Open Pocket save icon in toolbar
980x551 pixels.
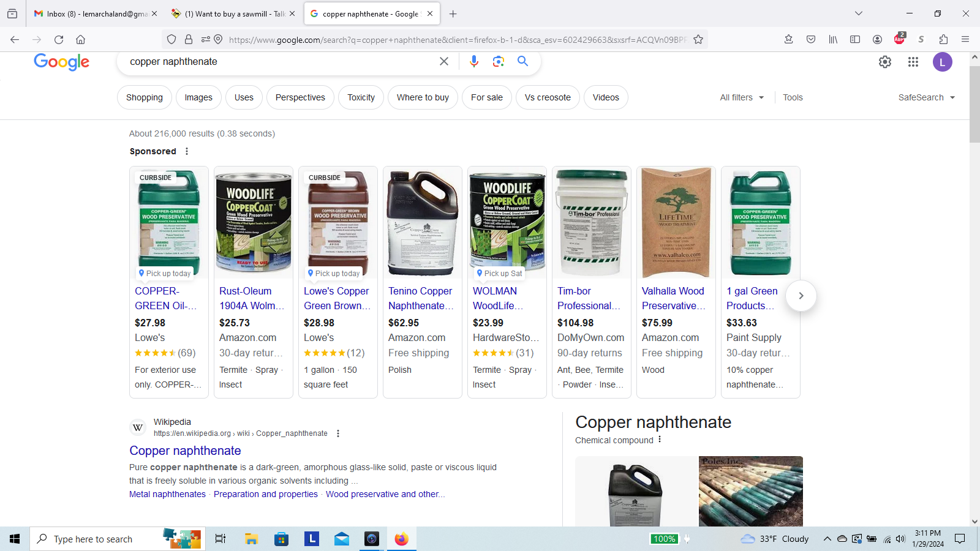(811, 39)
